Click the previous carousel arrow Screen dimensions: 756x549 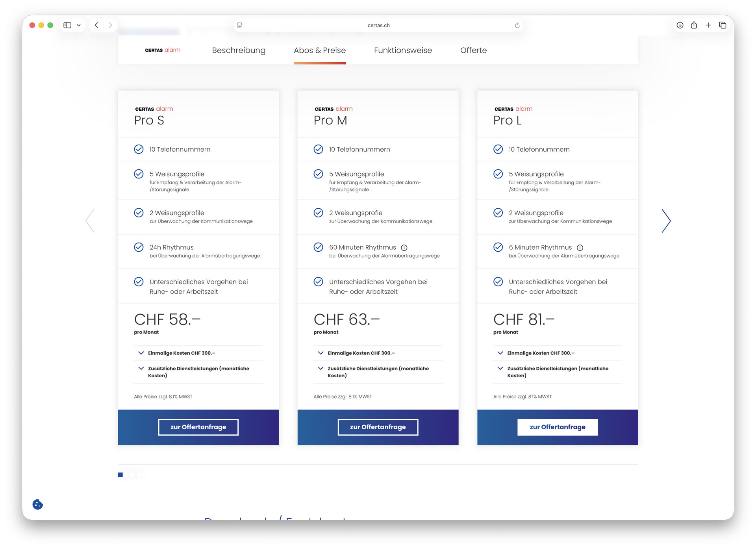[x=90, y=221]
